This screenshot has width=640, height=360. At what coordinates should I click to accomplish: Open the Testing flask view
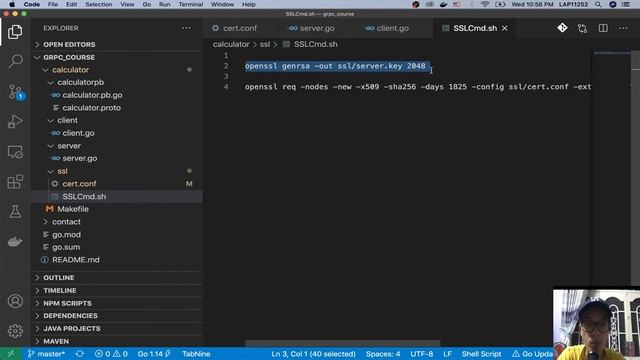click(15, 211)
